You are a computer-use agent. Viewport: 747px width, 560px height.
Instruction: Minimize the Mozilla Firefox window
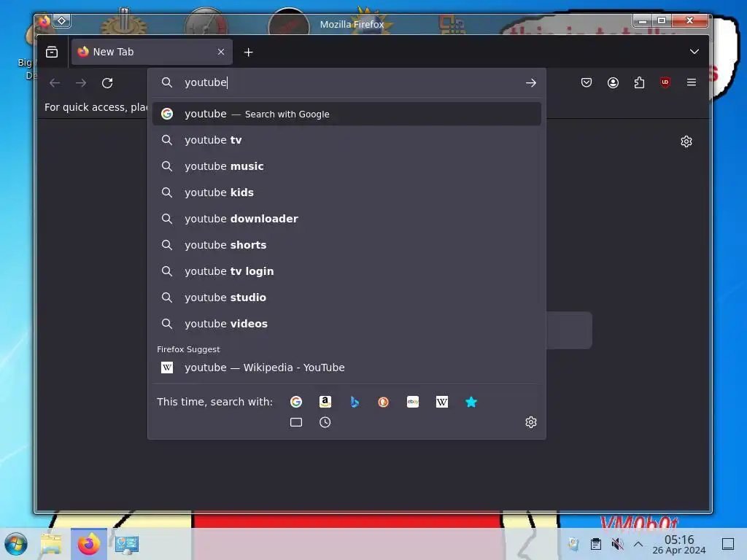tap(642, 20)
